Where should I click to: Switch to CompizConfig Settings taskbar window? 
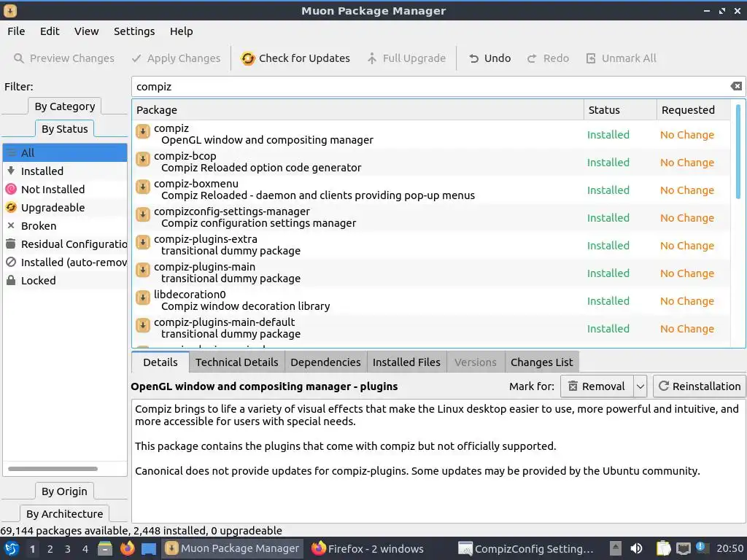point(527,548)
